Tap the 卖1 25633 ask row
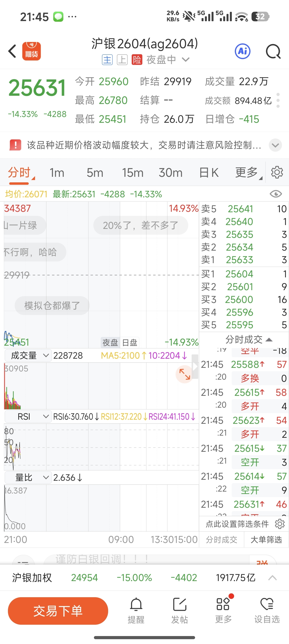This screenshot has height=644, width=289. (244, 260)
